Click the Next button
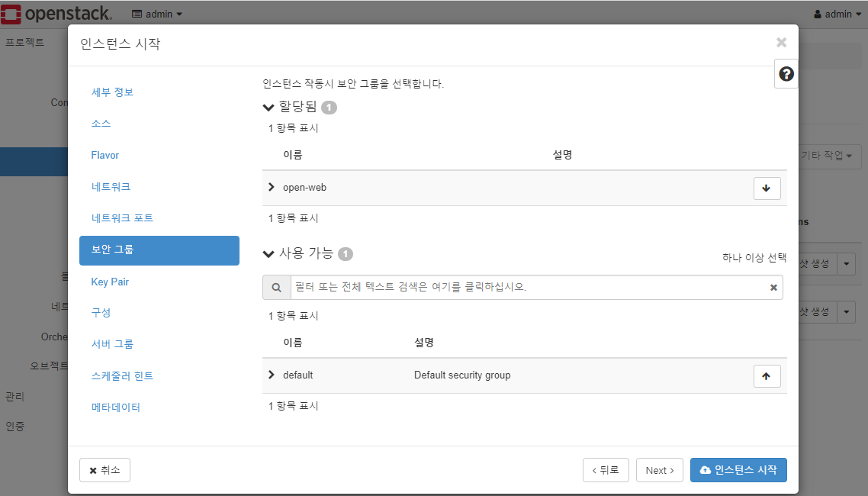Viewport: 868px width, 496px height. click(x=660, y=470)
